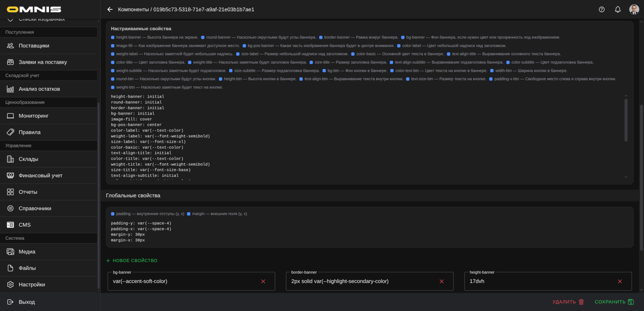Click into the height-banner input field
Viewport: 644px width, 311px height.
[x=537, y=281]
